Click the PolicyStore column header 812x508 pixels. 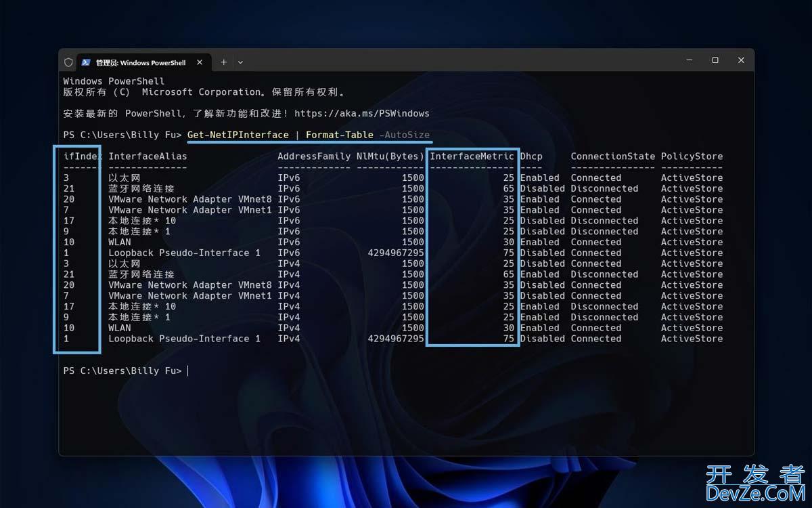tap(692, 156)
